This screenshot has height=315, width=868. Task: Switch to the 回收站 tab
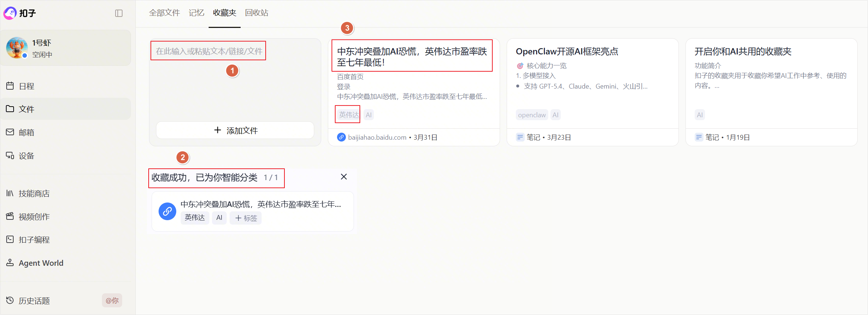pos(257,13)
